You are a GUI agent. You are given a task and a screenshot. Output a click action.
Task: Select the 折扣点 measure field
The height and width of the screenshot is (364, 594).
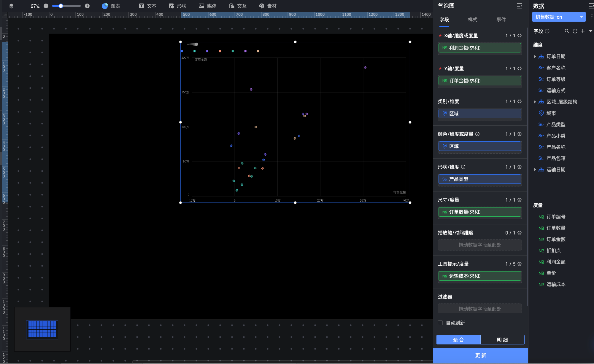(x=553, y=250)
